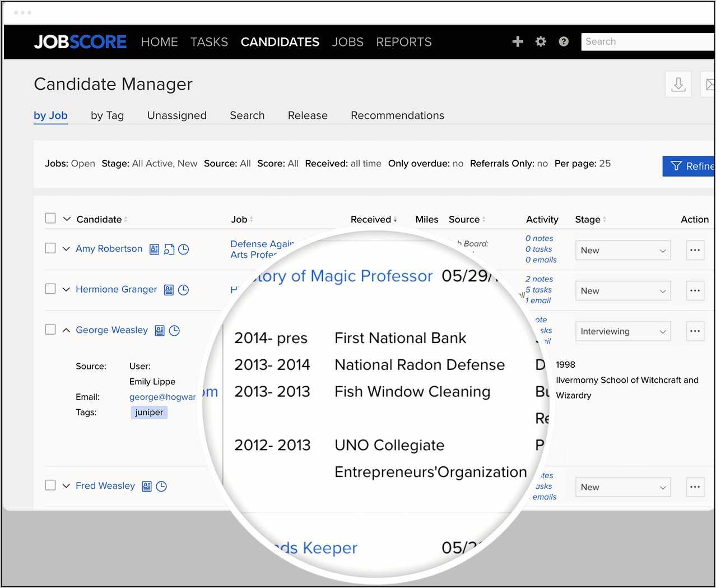
Task: Click the help question mark icon
Action: 564,41
